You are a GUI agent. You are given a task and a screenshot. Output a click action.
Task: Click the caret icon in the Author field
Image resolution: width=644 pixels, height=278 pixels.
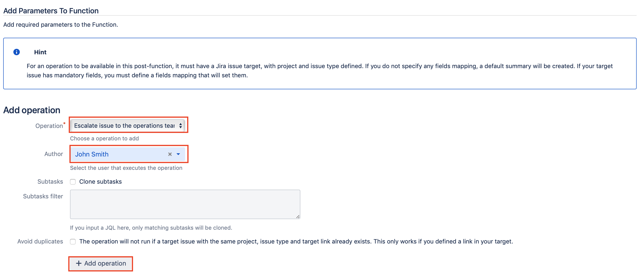(178, 154)
